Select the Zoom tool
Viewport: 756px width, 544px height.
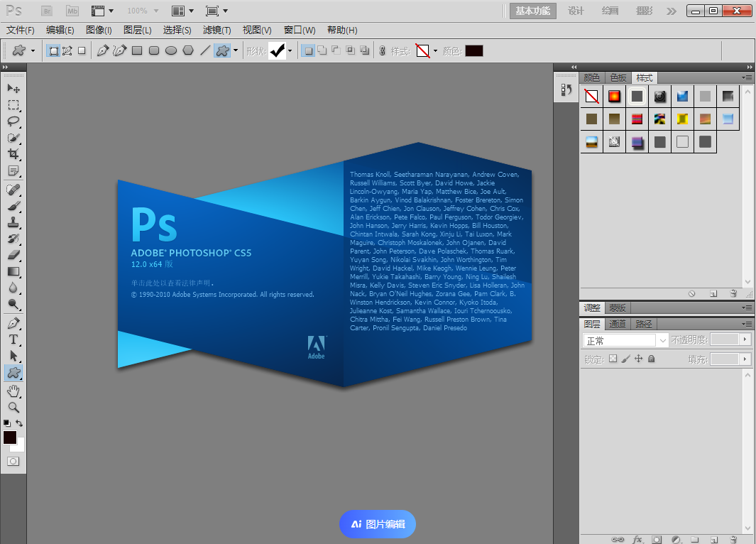(13, 408)
